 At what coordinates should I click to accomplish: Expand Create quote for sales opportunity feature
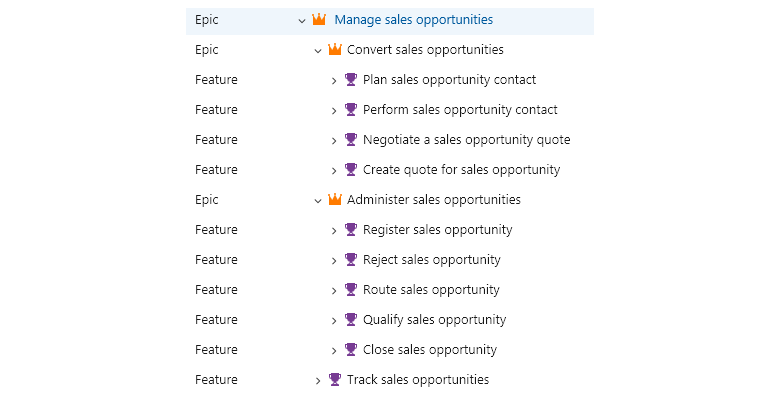334,170
